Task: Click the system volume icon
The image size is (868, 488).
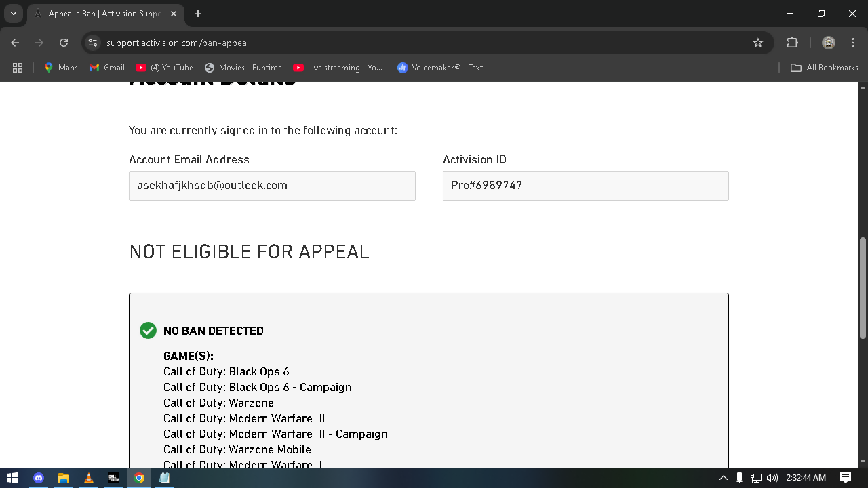Action: [x=772, y=478]
